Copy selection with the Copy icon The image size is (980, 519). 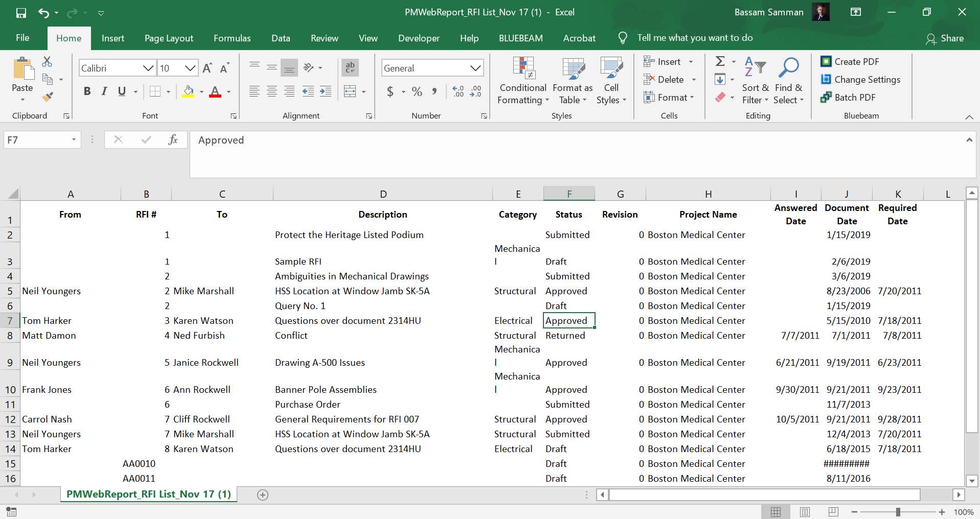point(48,79)
